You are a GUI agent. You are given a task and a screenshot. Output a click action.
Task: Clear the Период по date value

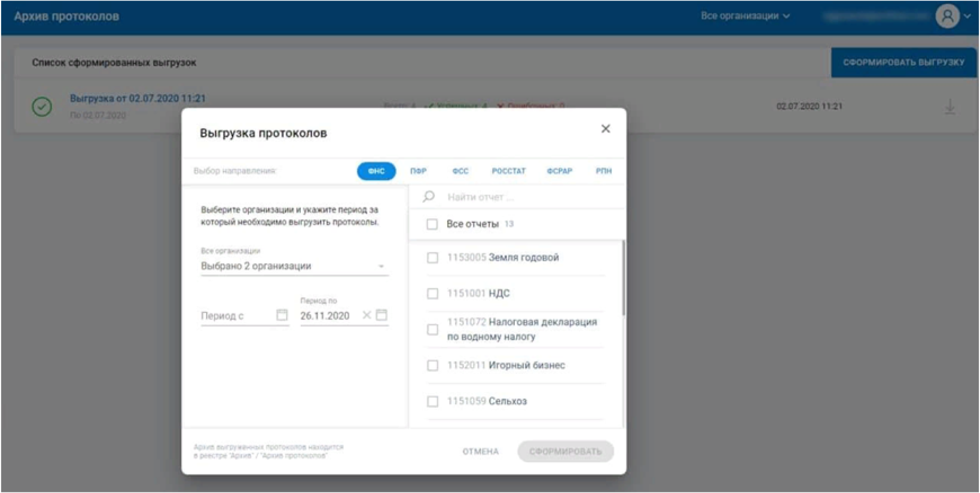(366, 315)
